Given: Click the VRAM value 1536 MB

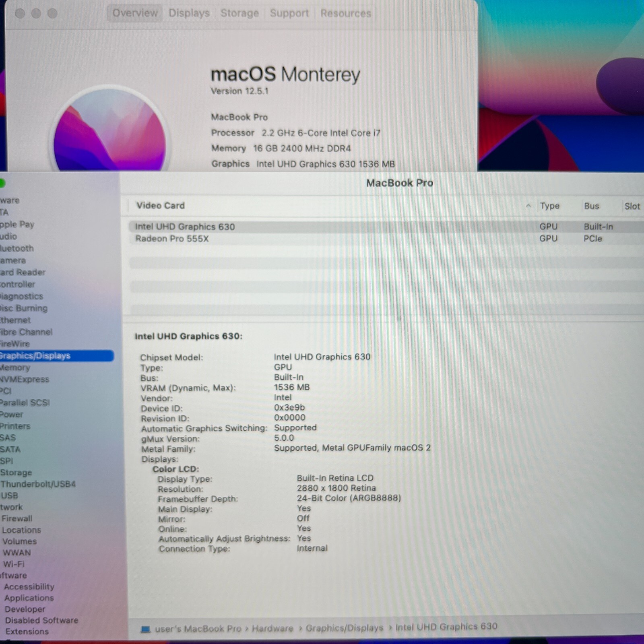Looking at the screenshot, I should click(x=292, y=387).
